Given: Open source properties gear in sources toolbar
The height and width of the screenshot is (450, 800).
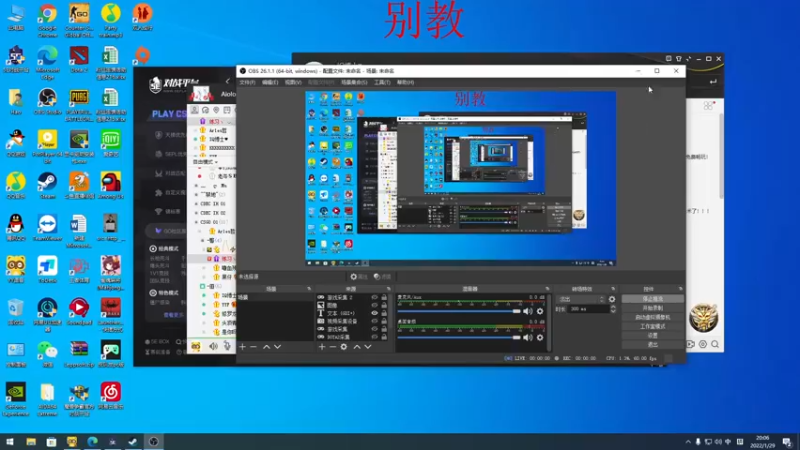Looking at the screenshot, I should click(x=344, y=347).
